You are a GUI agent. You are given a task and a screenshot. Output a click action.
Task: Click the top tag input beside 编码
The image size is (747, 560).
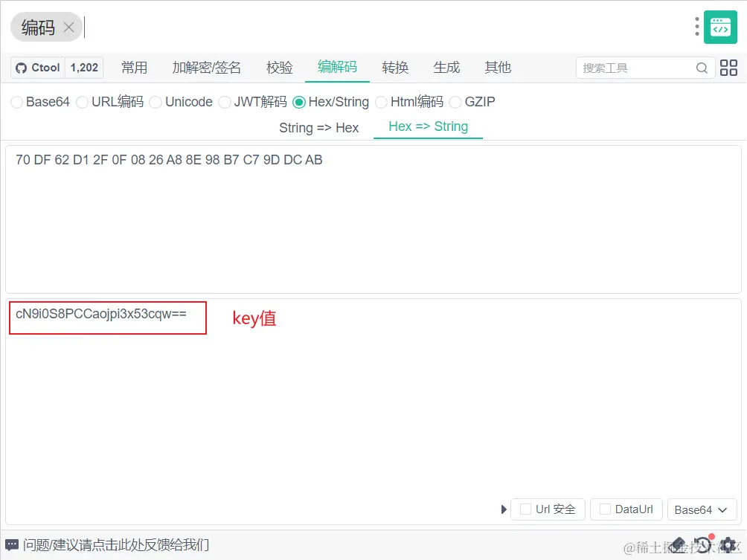click(x=381, y=27)
